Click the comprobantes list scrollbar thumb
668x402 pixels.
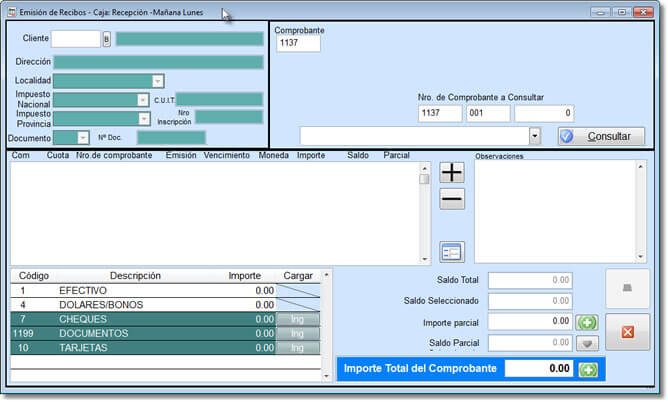[x=424, y=179]
